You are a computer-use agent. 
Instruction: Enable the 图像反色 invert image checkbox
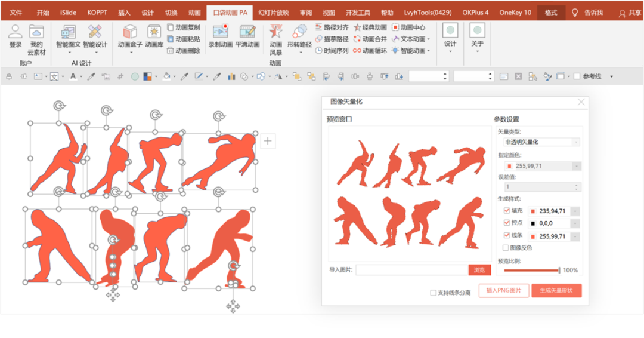point(506,248)
